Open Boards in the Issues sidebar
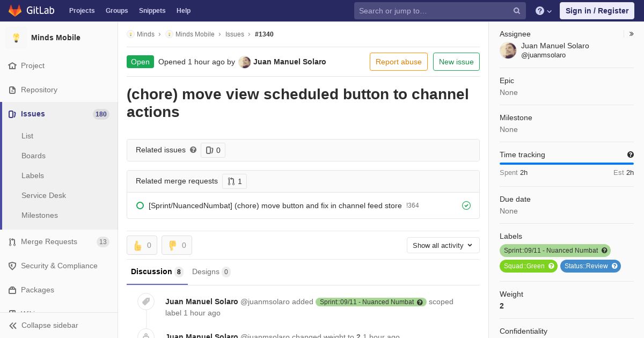 (x=33, y=156)
